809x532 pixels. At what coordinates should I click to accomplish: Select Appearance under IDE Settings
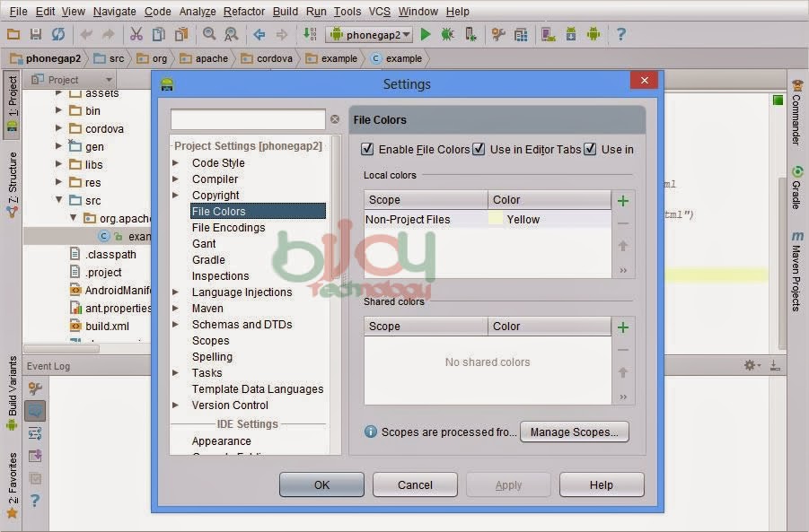[222, 440]
